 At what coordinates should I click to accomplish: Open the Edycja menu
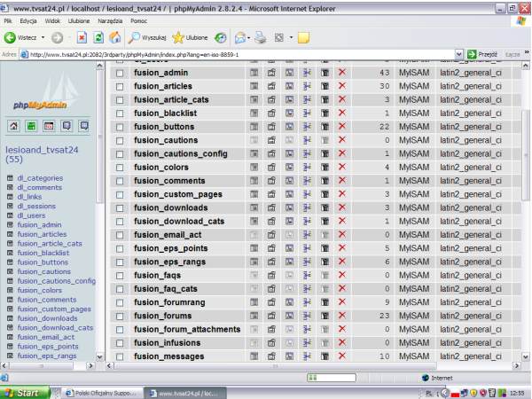(28, 21)
